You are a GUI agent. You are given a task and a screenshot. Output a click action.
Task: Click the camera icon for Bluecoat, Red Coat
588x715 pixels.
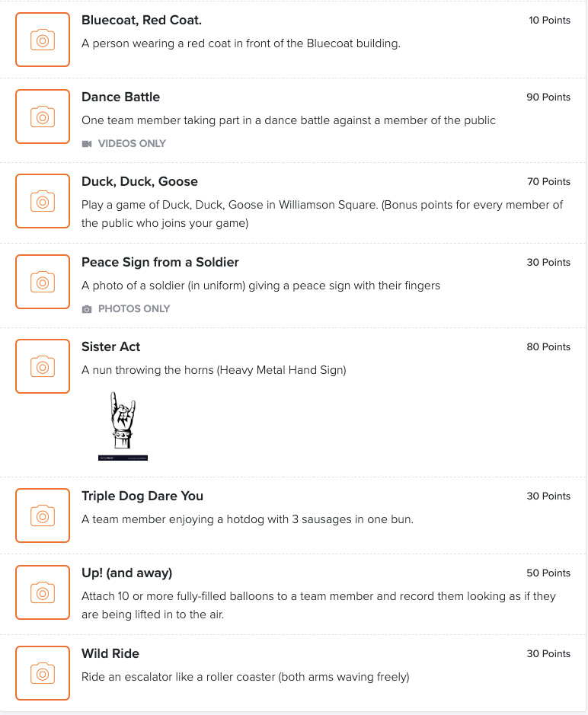42,39
